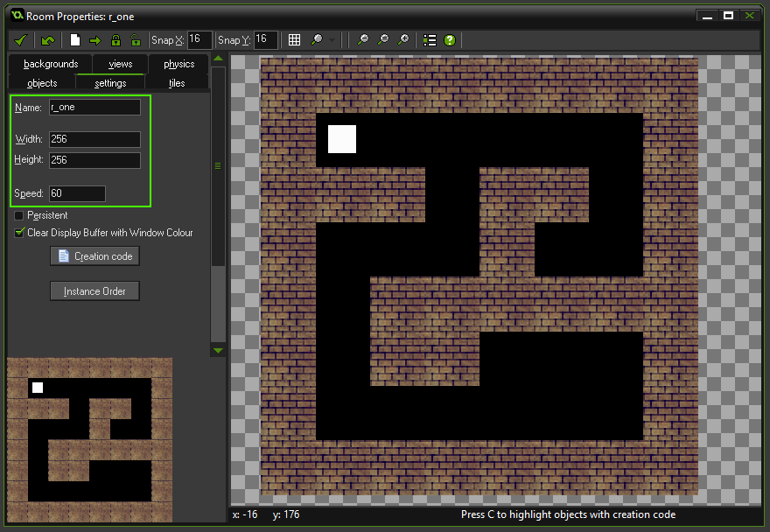Image resolution: width=770 pixels, height=532 pixels.
Task: Click the panel scroll down green arrow
Action: pyautogui.click(x=219, y=350)
